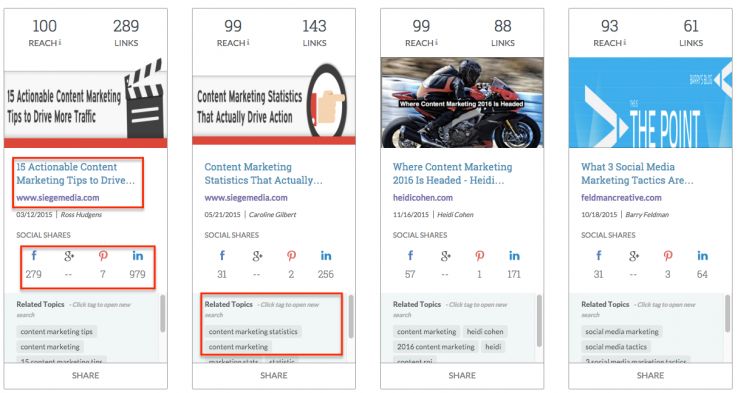This screenshot has width=738, height=393.
Task: Click related topics scrollbar on first card
Action: click(163, 313)
